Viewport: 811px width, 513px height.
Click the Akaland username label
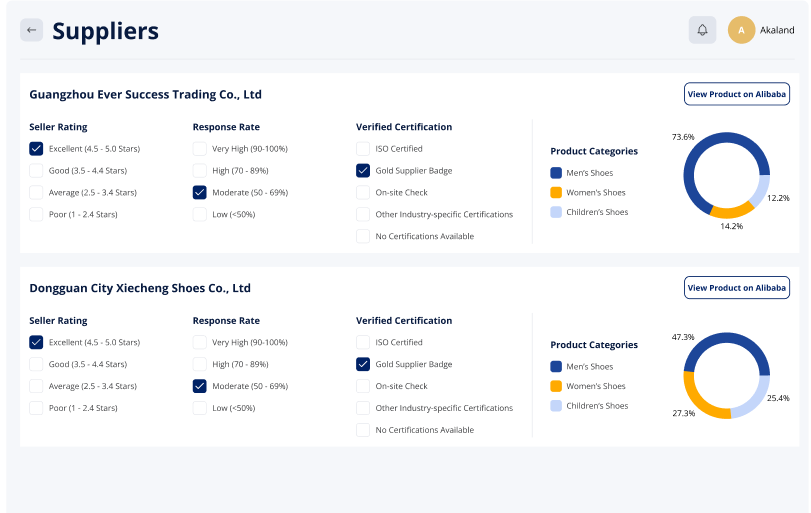click(x=777, y=30)
